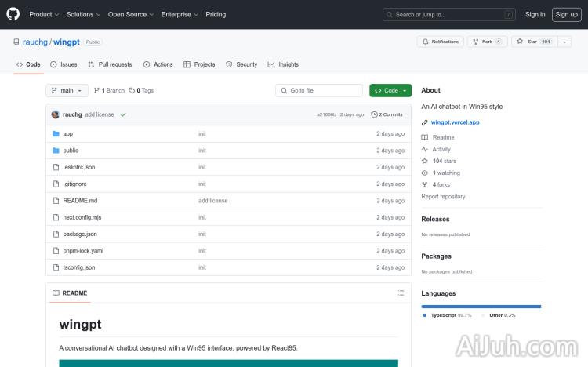
Task: Expand the star lists dropdown arrow
Action: pyautogui.click(x=564, y=42)
